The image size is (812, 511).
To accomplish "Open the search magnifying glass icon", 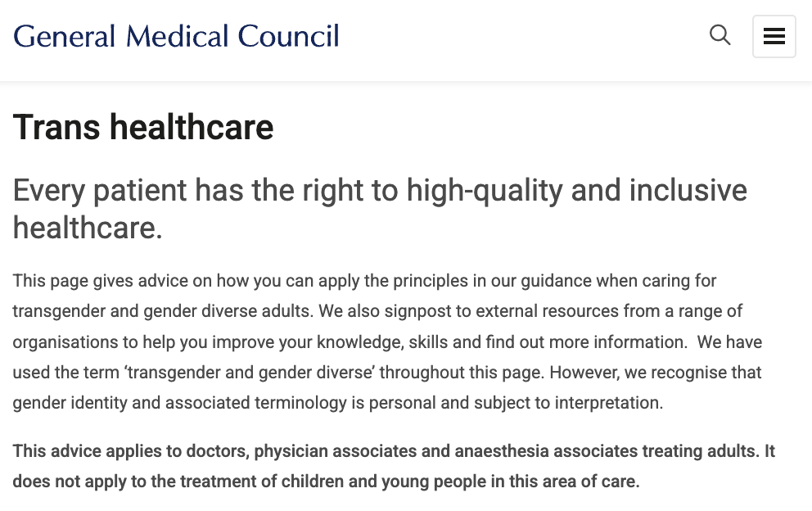I will (720, 35).
